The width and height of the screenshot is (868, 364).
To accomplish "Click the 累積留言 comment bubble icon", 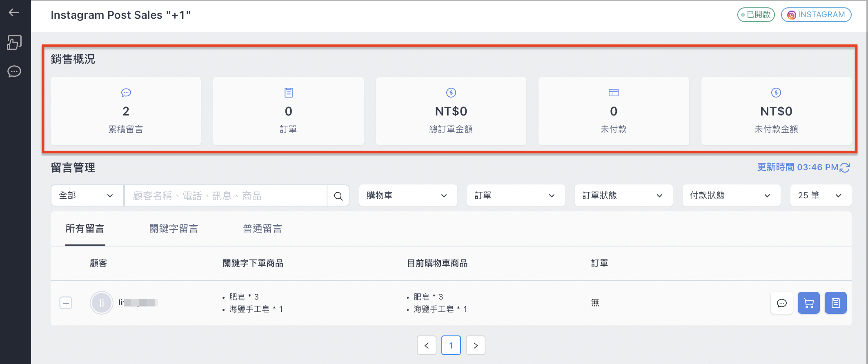I will coord(126,93).
